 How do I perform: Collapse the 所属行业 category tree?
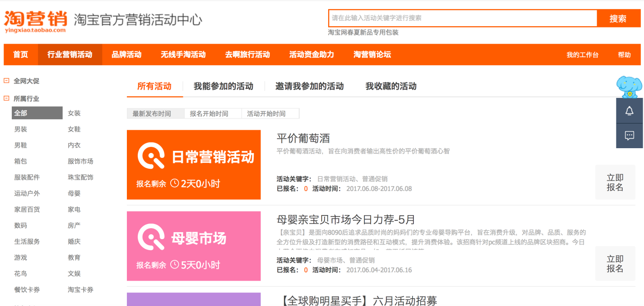point(7,98)
